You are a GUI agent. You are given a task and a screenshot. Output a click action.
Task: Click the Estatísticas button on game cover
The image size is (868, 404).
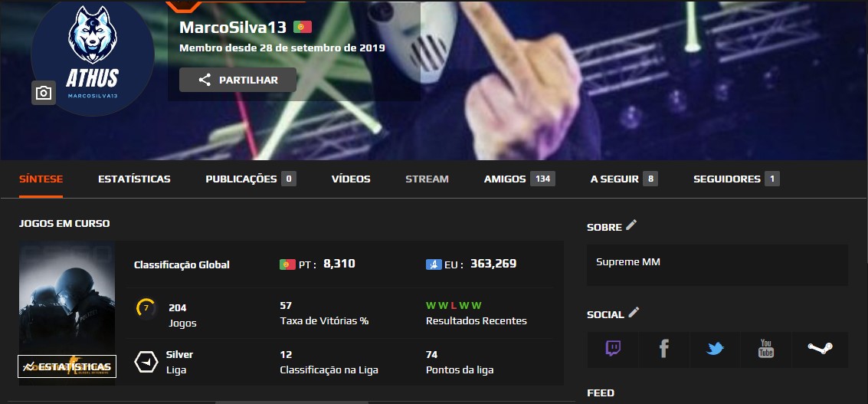pos(67,366)
